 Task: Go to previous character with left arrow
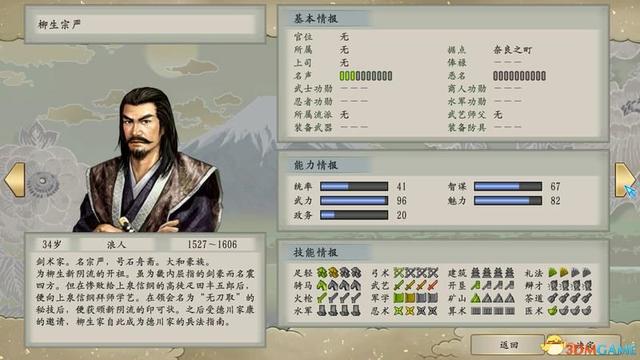(15, 180)
